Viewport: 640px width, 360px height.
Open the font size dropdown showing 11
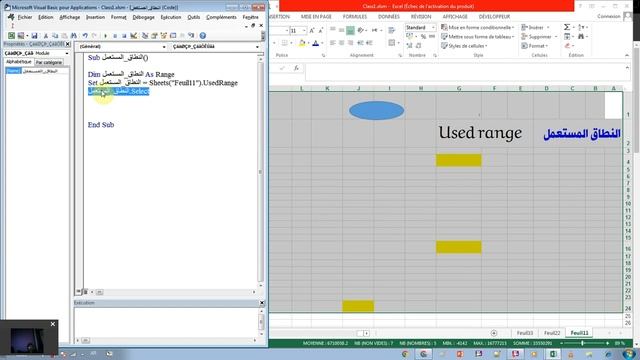304,31
